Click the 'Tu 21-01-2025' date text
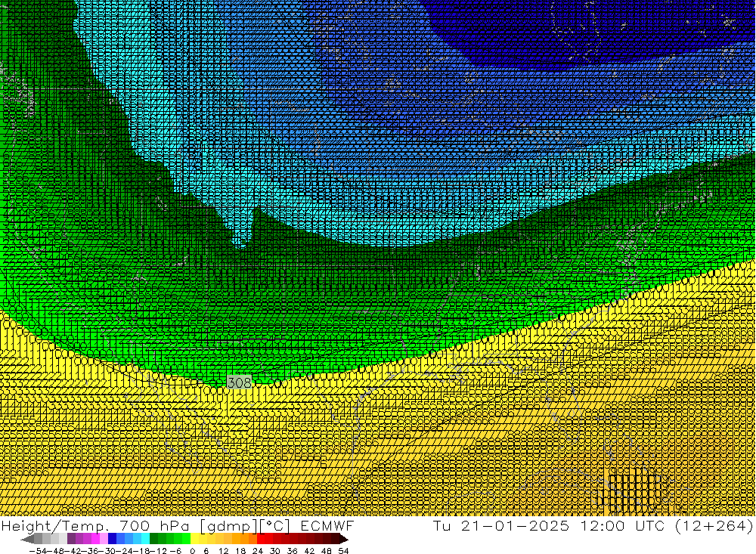The image size is (756, 554). tap(501, 525)
